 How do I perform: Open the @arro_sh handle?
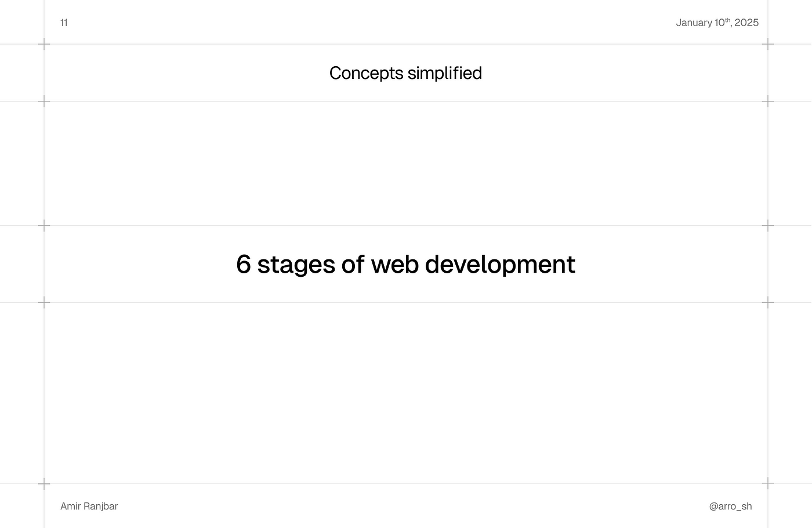coord(730,506)
